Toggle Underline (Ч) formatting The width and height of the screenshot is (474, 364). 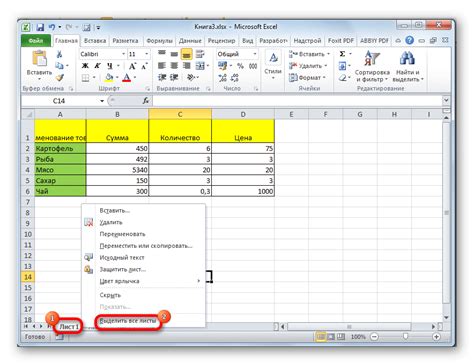coord(109,66)
